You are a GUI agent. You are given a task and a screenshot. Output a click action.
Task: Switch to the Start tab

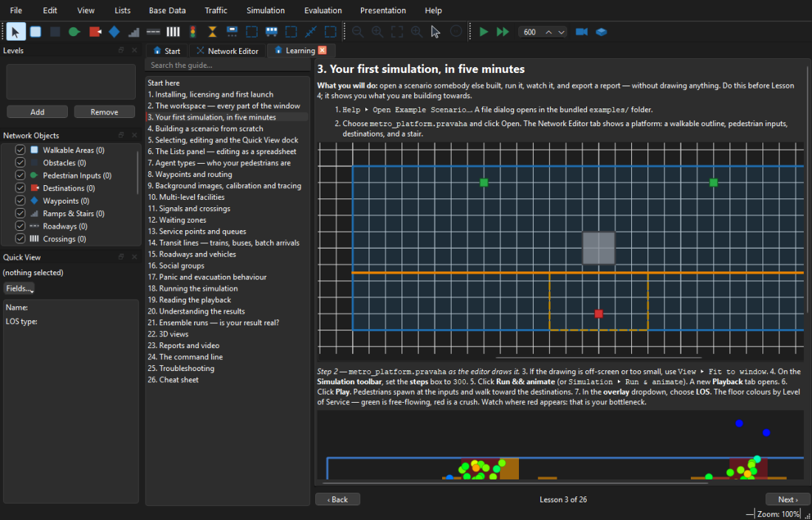[168, 51]
